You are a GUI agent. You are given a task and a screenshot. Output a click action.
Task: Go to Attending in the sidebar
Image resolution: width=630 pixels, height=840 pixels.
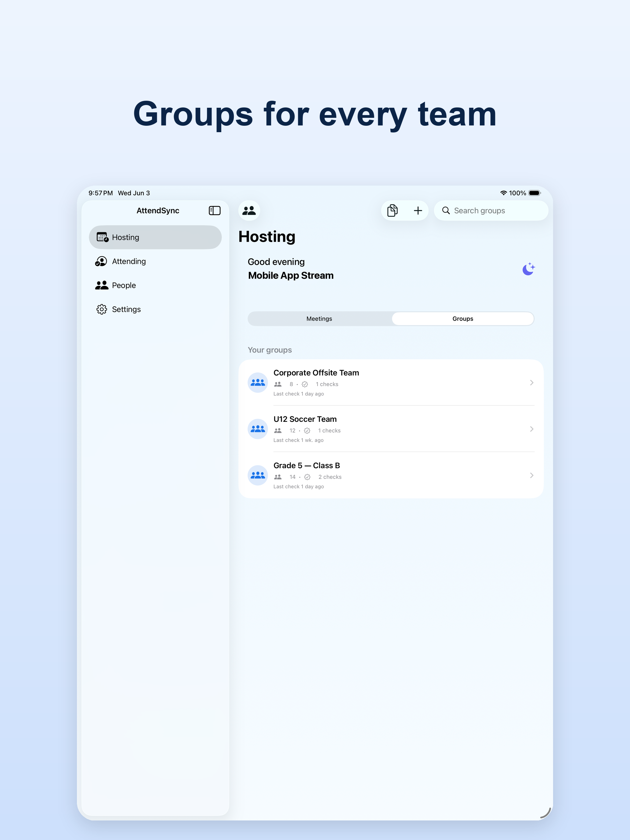click(155, 261)
